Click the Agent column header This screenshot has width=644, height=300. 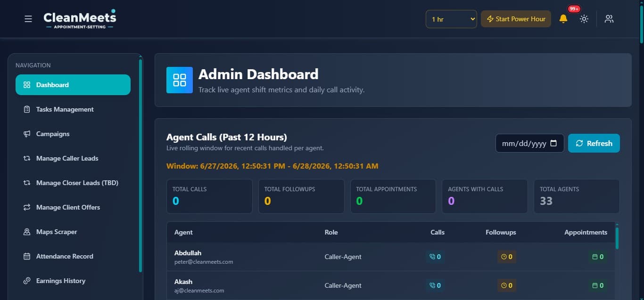tap(183, 232)
